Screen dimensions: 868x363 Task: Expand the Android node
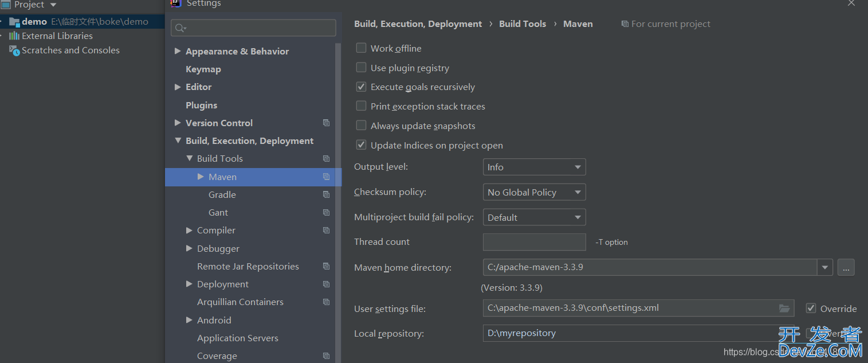[189, 320]
